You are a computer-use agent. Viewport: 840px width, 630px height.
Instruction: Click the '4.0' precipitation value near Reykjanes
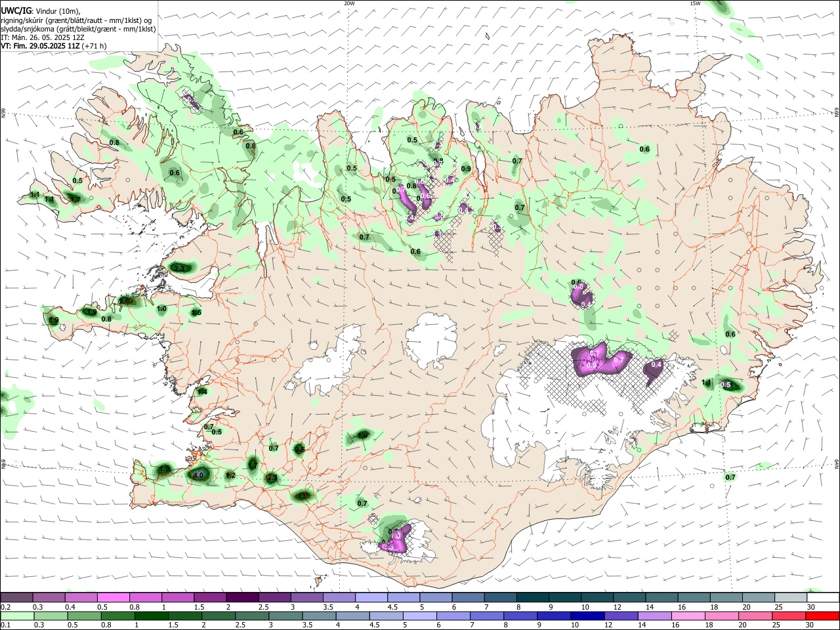click(x=198, y=474)
